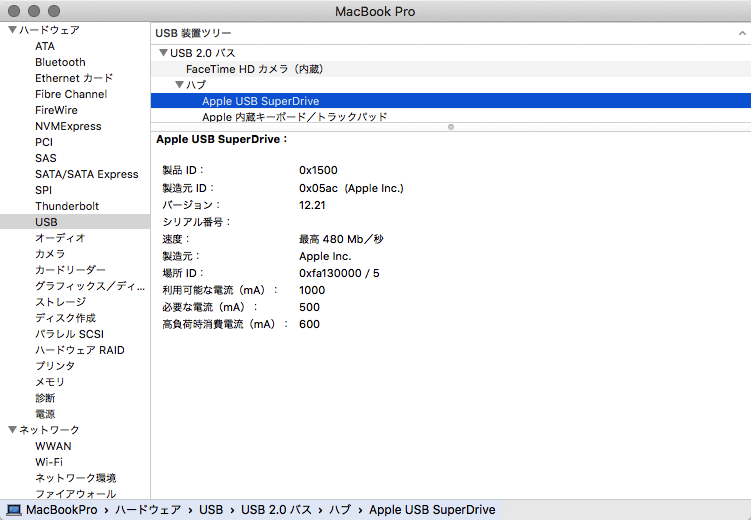Select Fibre Channel in the sidebar
Image resolution: width=751 pixels, height=520 pixels.
pos(71,94)
